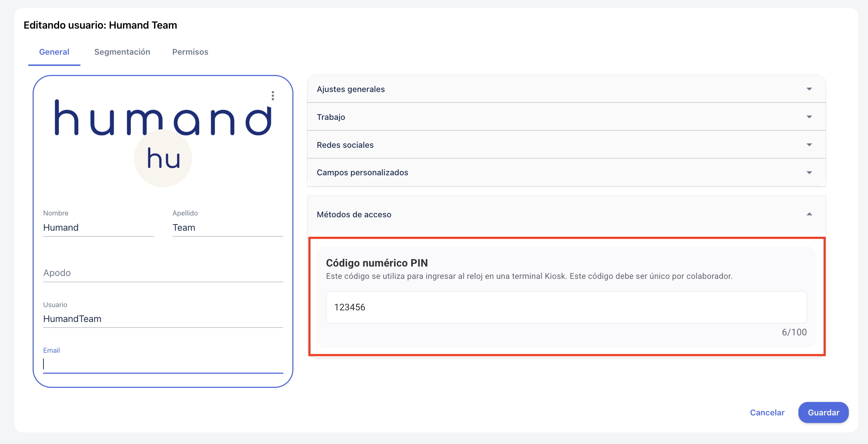The height and width of the screenshot is (444, 868).
Task: Click the PIN code field showing 123456
Action: pyautogui.click(x=566, y=307)
